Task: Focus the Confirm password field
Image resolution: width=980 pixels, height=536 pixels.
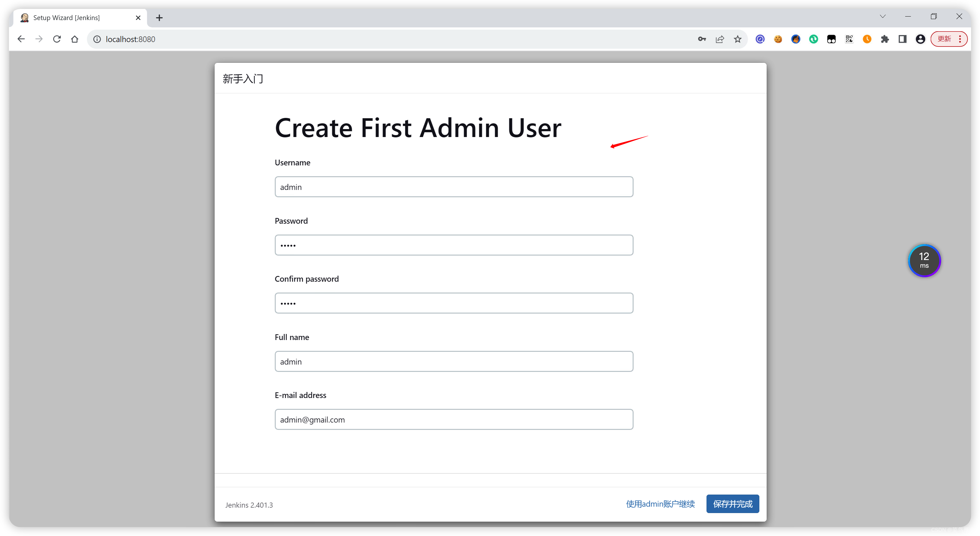Action: [454, 303]
